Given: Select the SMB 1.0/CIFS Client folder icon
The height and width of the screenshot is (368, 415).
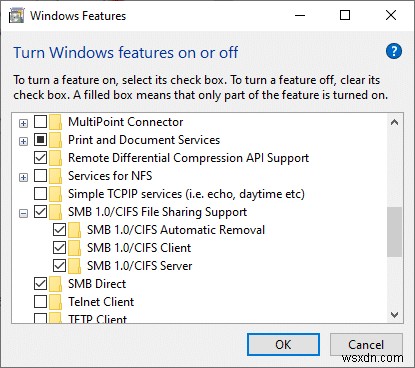Looking at the screenshot, I should click(75, 248).
